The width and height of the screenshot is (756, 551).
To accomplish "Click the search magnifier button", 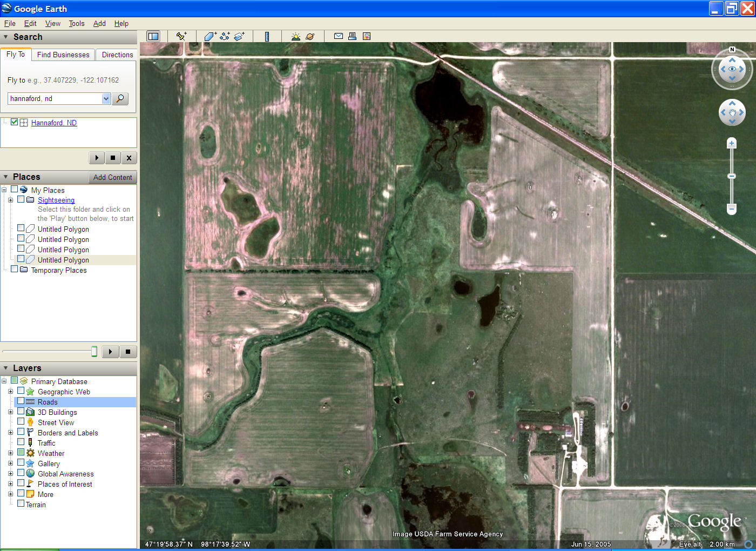I will [x=120, y=98].
